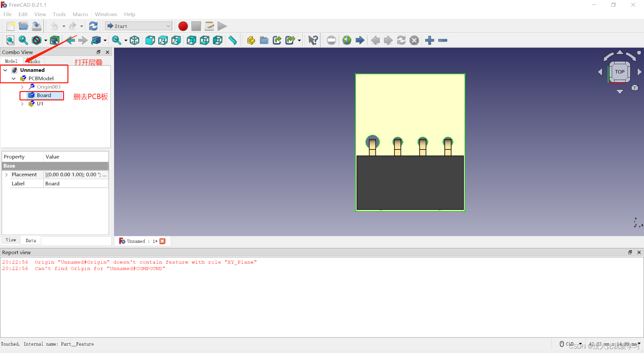The height and width of the screenshot is (353, 644).
Task: Click the What's This help icon
Action: click(x=313, y=40)
